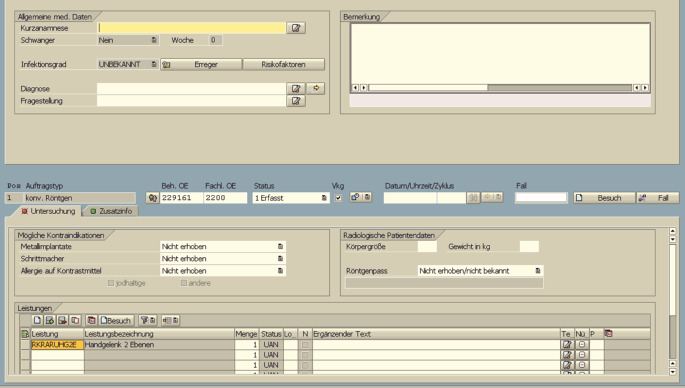This screenshot has width=685, height=388.
Task: Toggle N checkbox in Handgelenk 2 Ebenen row
Action: (x=305, y=345)
